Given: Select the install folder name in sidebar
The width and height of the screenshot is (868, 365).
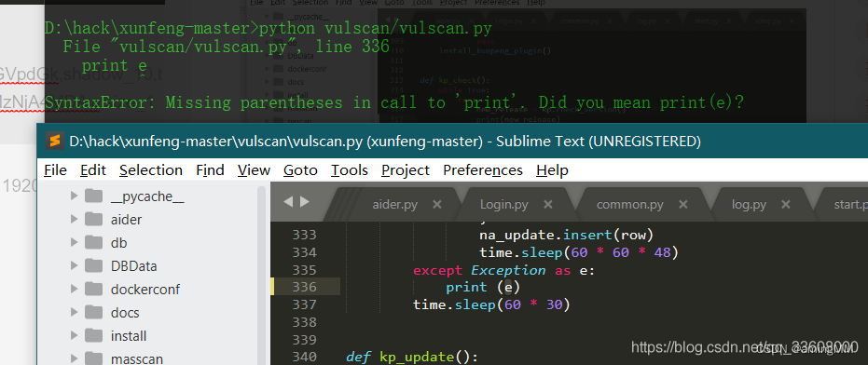Looking at the screenshot, I should point(129,336).
